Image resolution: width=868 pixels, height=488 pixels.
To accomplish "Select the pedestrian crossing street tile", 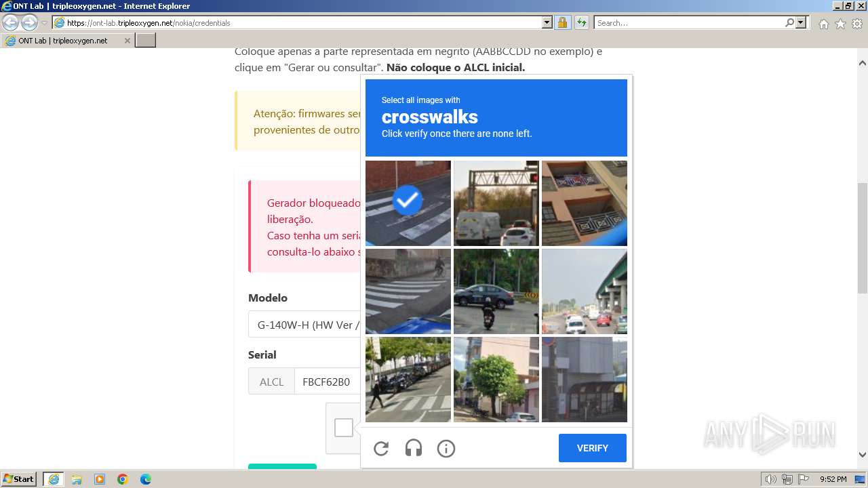I will click(408, 380).
